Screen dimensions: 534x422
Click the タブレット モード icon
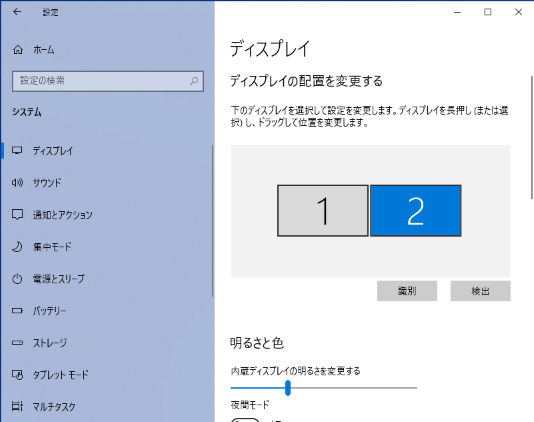(x=17, y=375)
